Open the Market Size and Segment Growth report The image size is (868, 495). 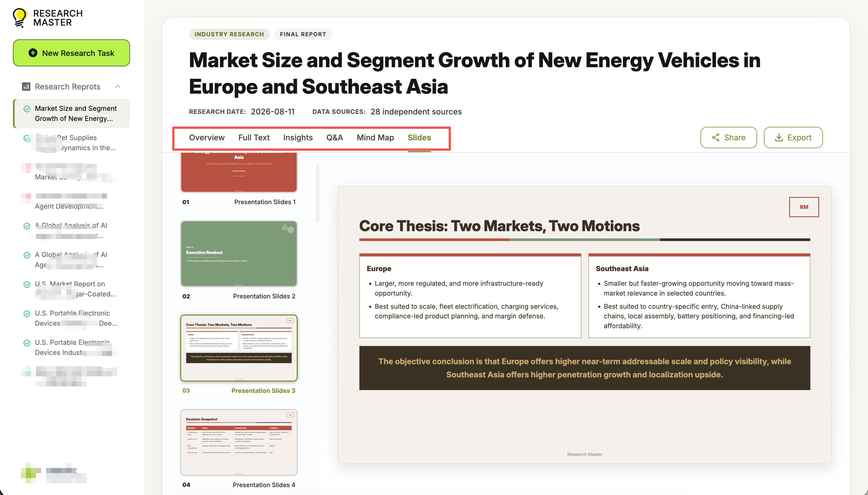[72, 114]
